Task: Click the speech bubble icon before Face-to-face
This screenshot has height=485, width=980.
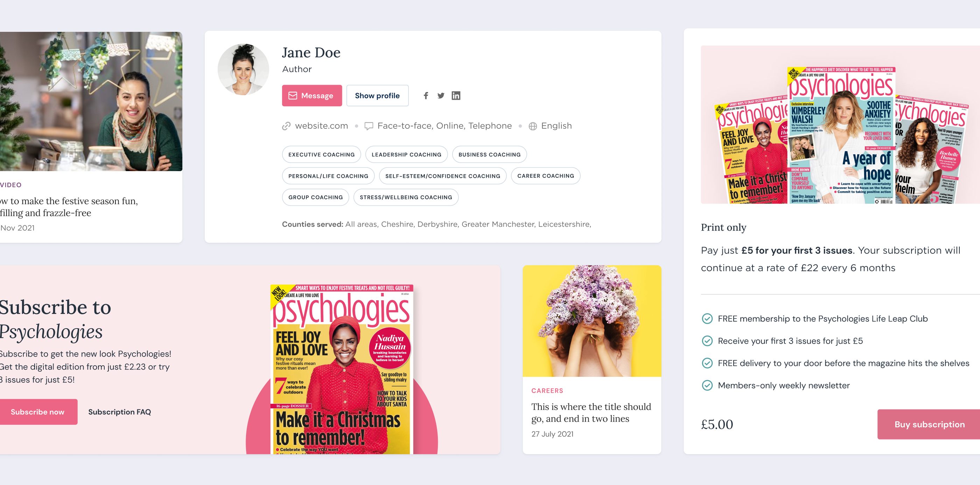Action: 368,126
